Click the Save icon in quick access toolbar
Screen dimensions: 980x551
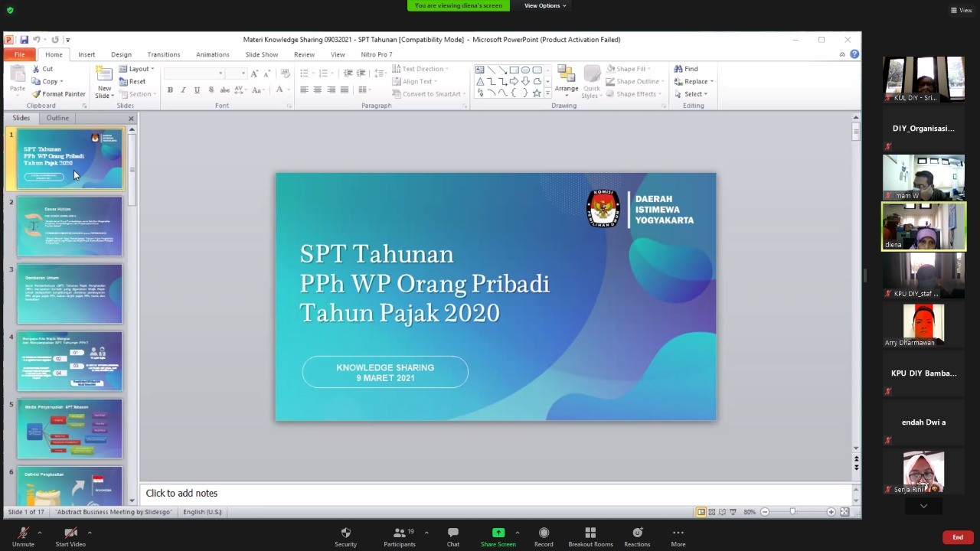pyautogui.click(x=24, y=40)
